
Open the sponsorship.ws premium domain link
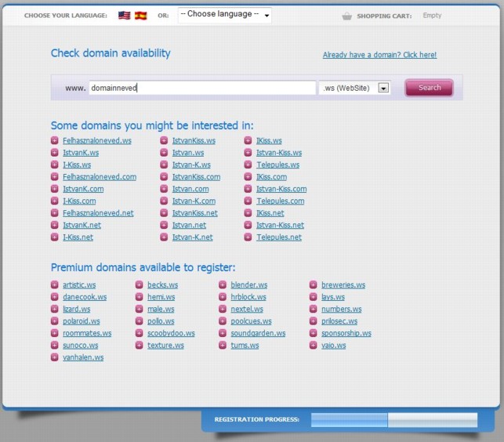[x=346, y=333]
